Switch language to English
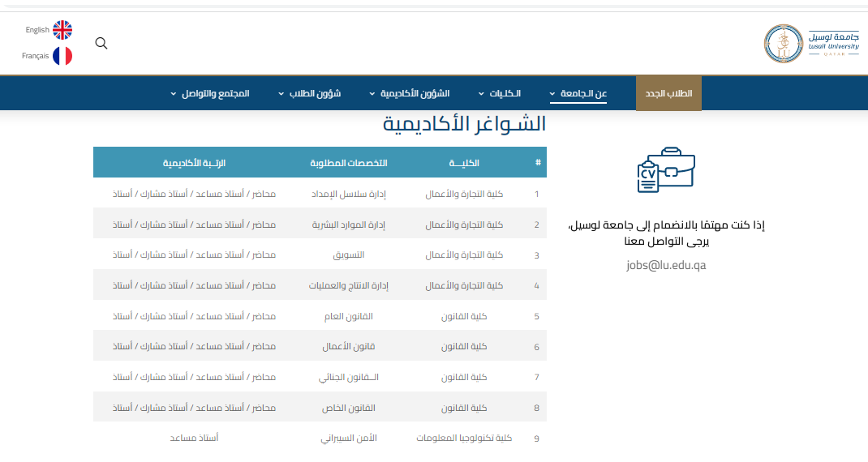 (37, 30)
